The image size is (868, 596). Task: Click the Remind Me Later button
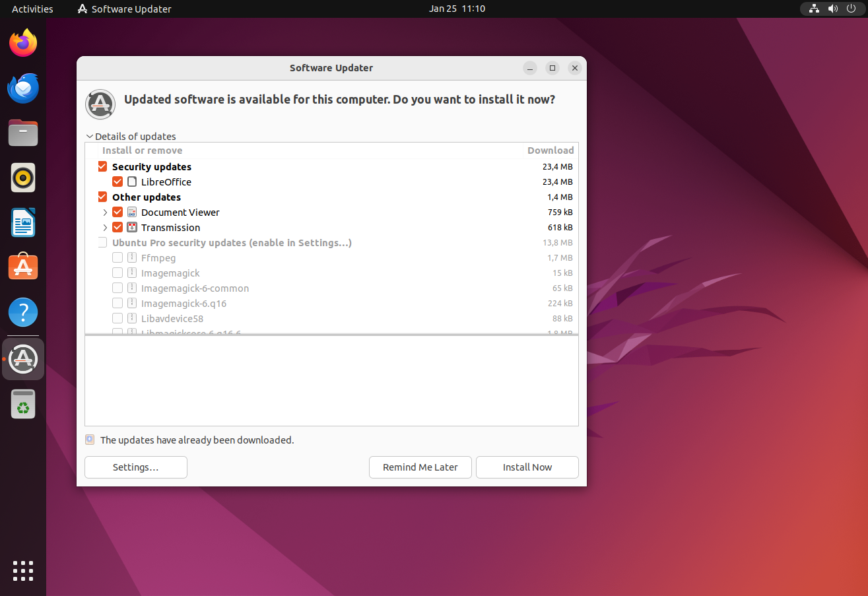(420, 467)
